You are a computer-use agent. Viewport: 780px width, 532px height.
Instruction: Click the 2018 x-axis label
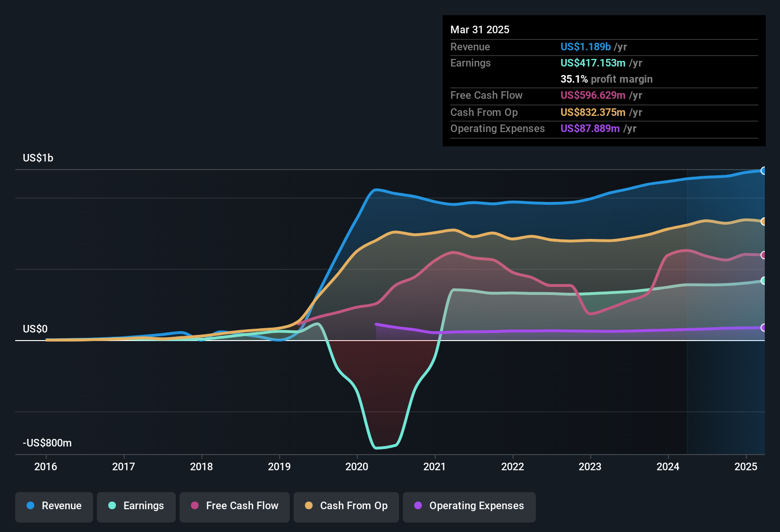click(x=201, y=467)
